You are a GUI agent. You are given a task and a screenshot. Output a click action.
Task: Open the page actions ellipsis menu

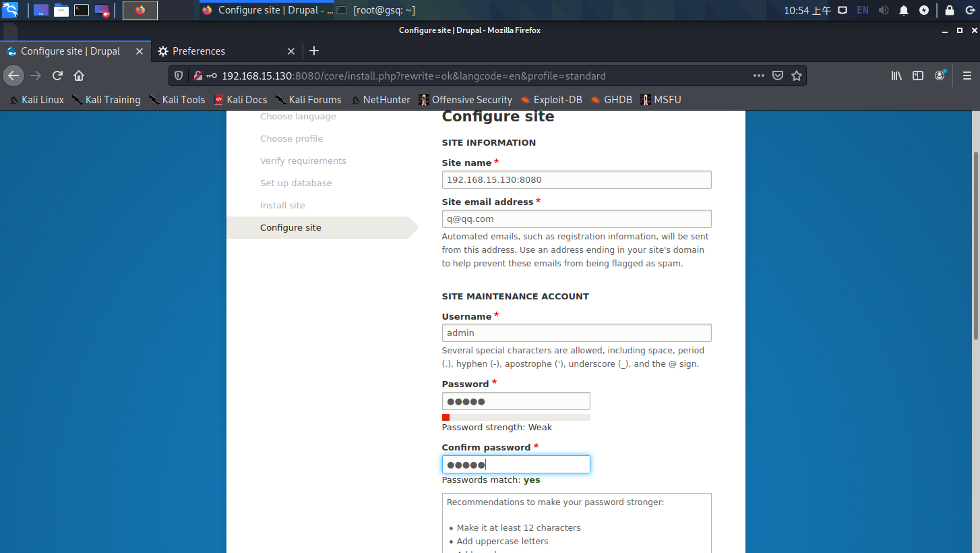(x=758, y=76)
